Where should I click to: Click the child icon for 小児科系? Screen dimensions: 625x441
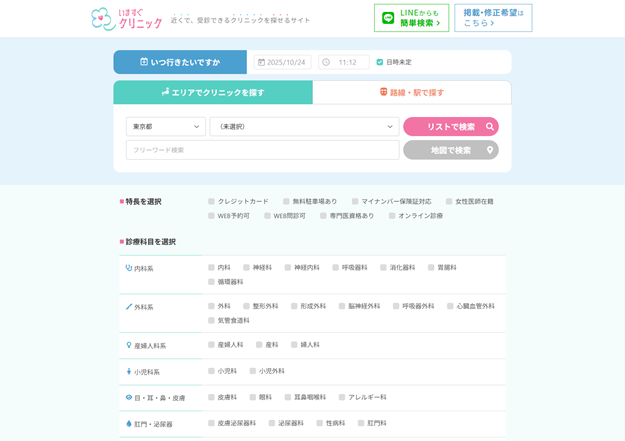pyautogui.click(x=128, y=372)
